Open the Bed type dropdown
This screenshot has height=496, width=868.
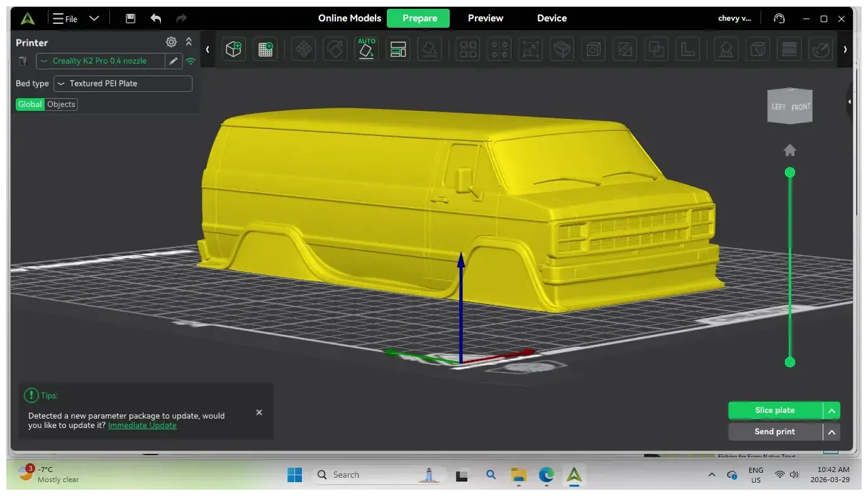pyautogui.click(x=123, y=83)
